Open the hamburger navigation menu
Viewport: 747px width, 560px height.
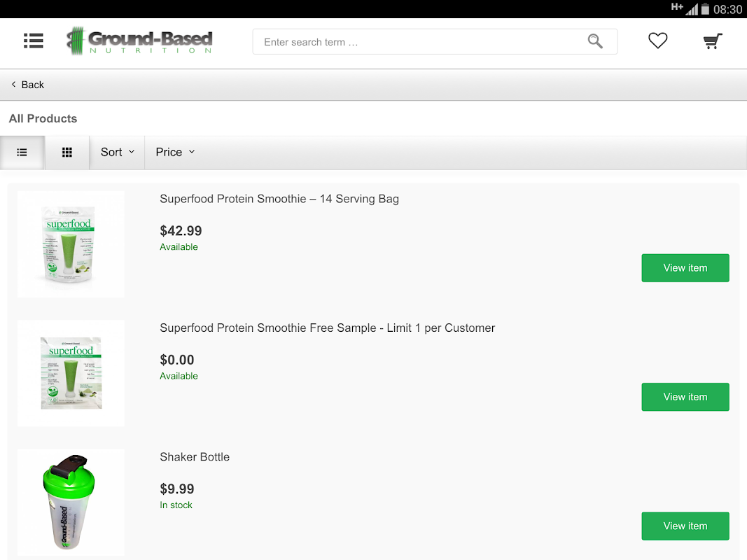[x=34, y=41]
